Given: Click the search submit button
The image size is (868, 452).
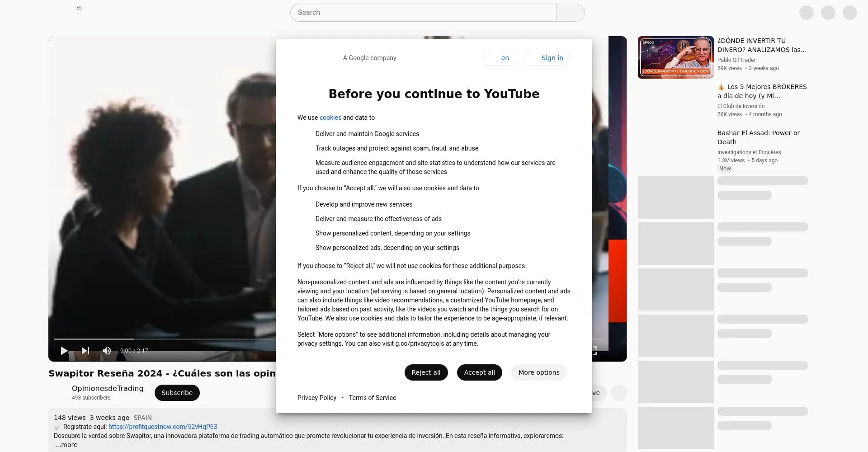Looking at the screenshot, I should click(571, 13).
